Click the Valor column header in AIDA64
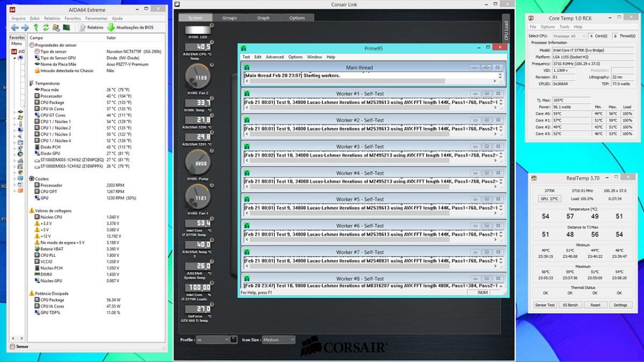 (135, 38)
